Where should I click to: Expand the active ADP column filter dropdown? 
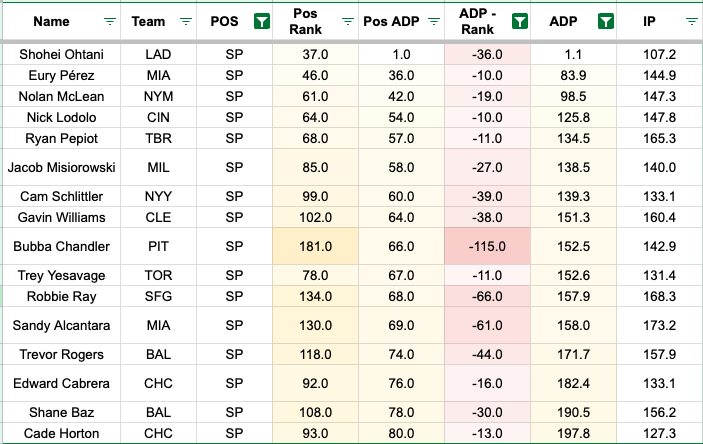tap(606, 21)
